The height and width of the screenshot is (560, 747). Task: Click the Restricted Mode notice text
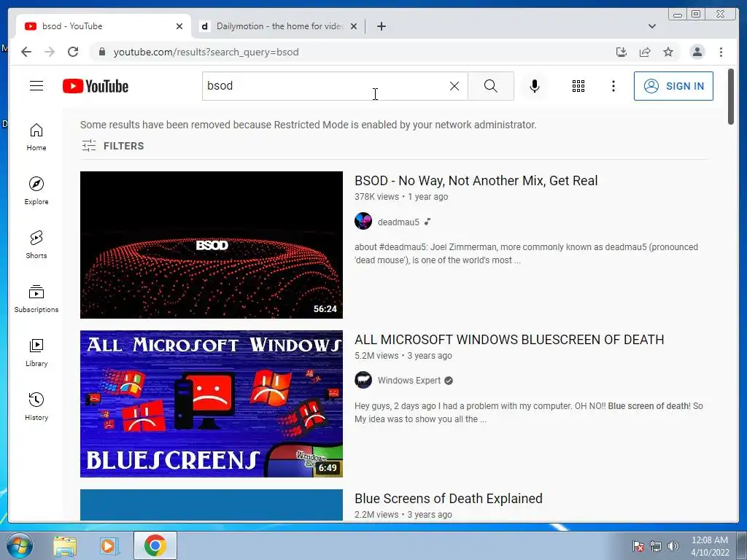coord(309,125)
